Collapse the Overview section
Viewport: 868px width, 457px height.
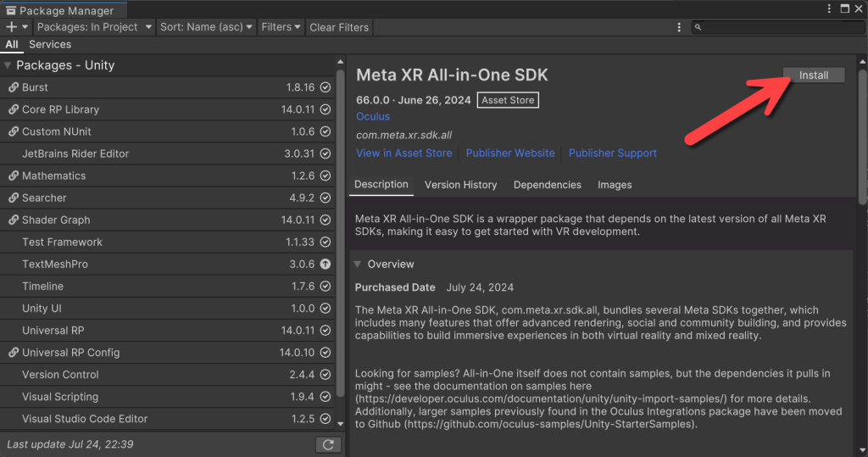(358, 265)
